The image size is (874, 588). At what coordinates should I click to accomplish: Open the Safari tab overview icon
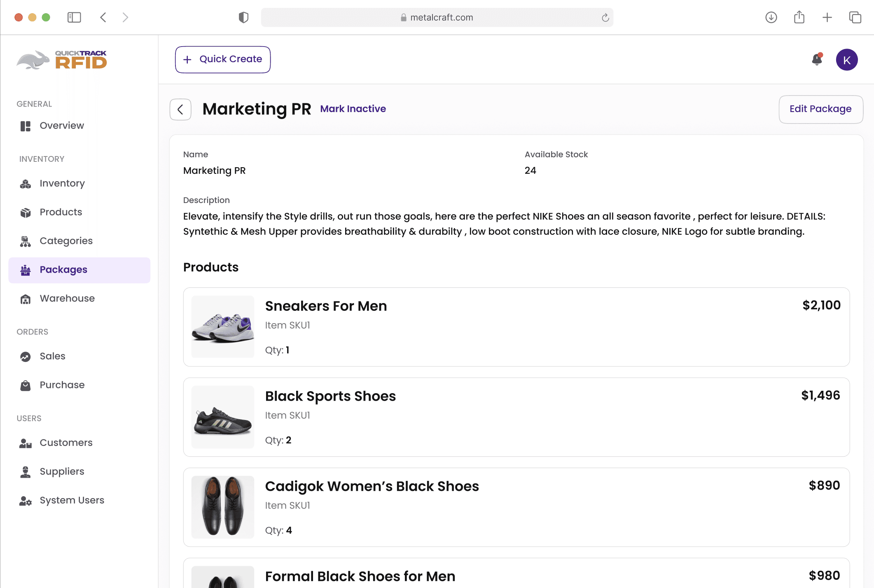coord(855,17)
